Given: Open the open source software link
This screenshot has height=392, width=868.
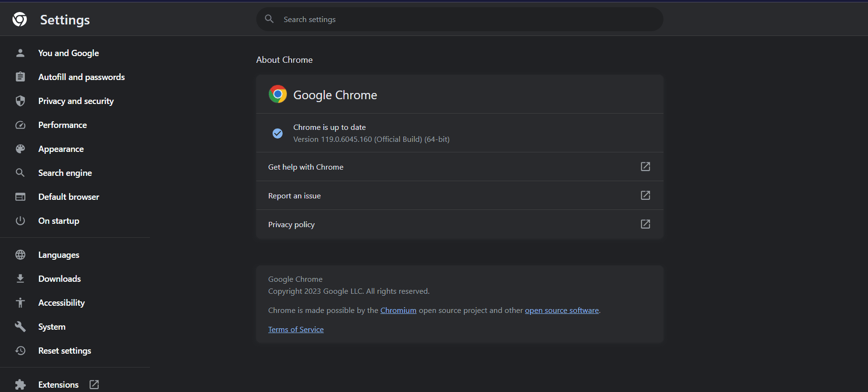Looking at the screenshot, I should 562,310.
